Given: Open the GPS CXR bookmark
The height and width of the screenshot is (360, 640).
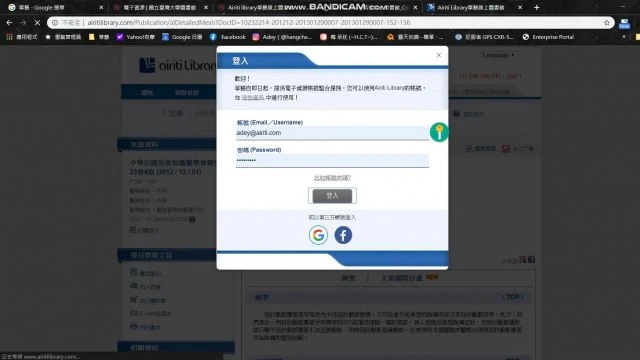Looking at the screenshot, I should (x=484, y=37).
